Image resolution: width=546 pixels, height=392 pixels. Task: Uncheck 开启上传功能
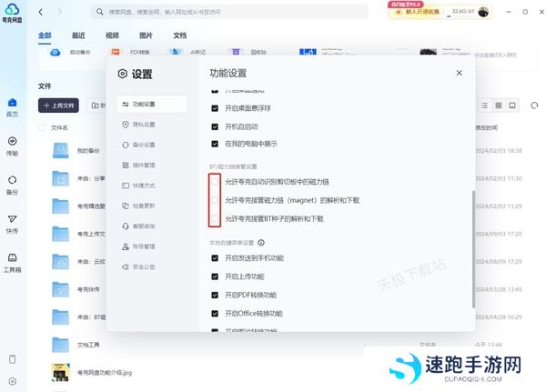tap(215, 276)
